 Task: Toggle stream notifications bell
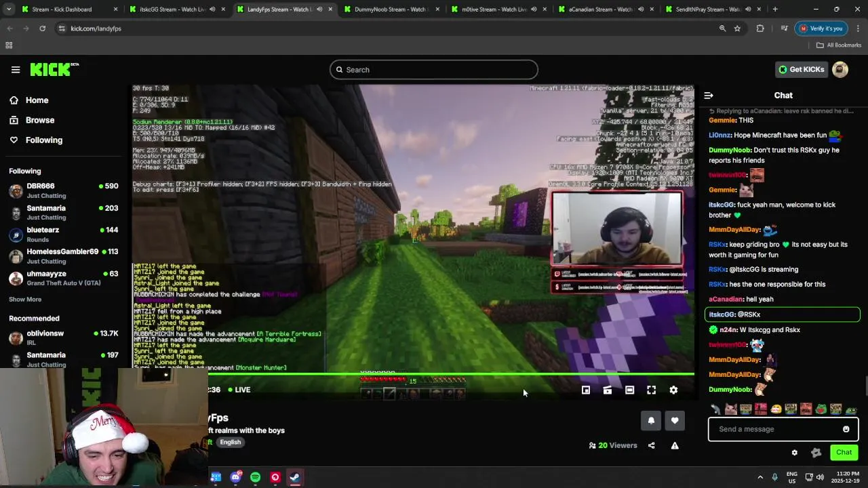(x=651, y=420)
